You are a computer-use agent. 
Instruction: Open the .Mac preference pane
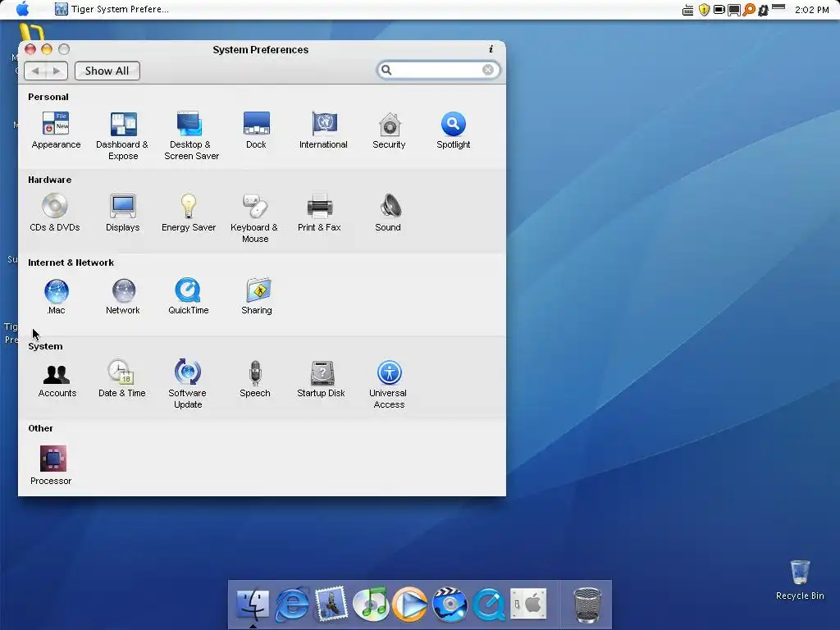point(56,296)
